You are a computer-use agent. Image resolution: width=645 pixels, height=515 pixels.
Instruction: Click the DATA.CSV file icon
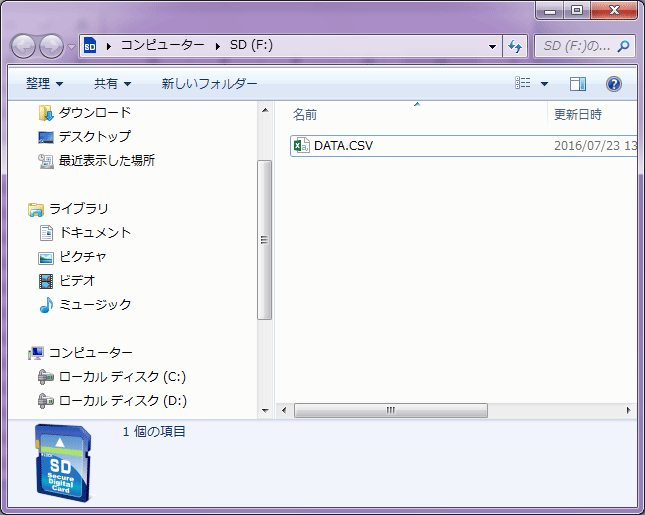coord(301,146)
